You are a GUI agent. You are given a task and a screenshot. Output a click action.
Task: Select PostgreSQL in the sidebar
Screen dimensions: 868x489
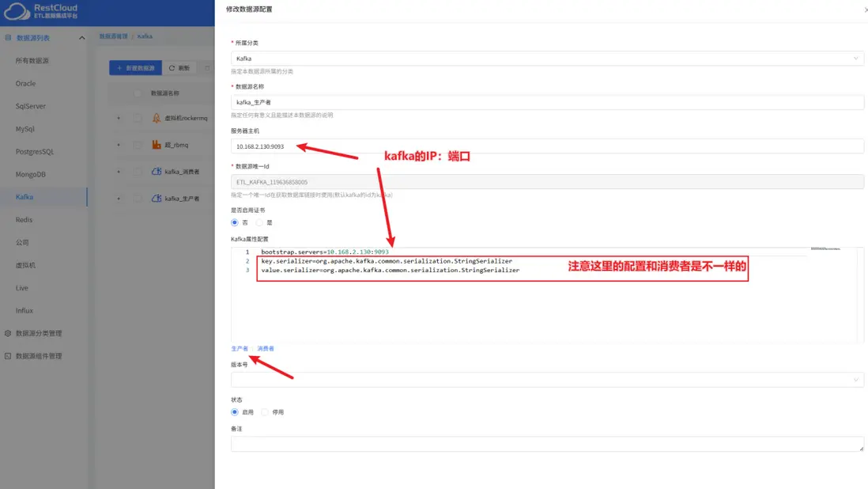(34, 151)
